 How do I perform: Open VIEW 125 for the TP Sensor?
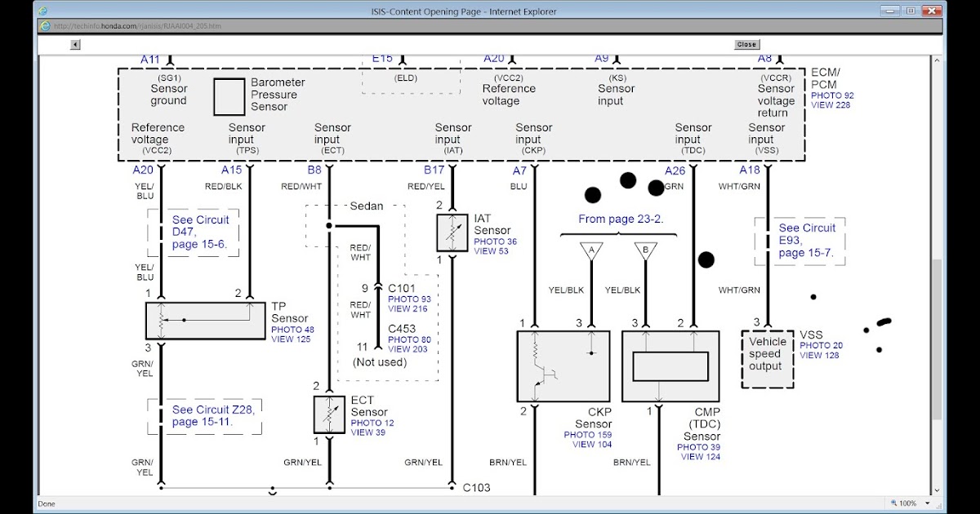point(291,339)
